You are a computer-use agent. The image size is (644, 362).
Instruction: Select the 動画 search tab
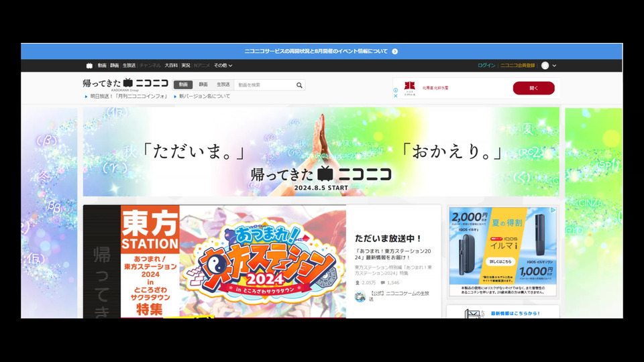183,84
